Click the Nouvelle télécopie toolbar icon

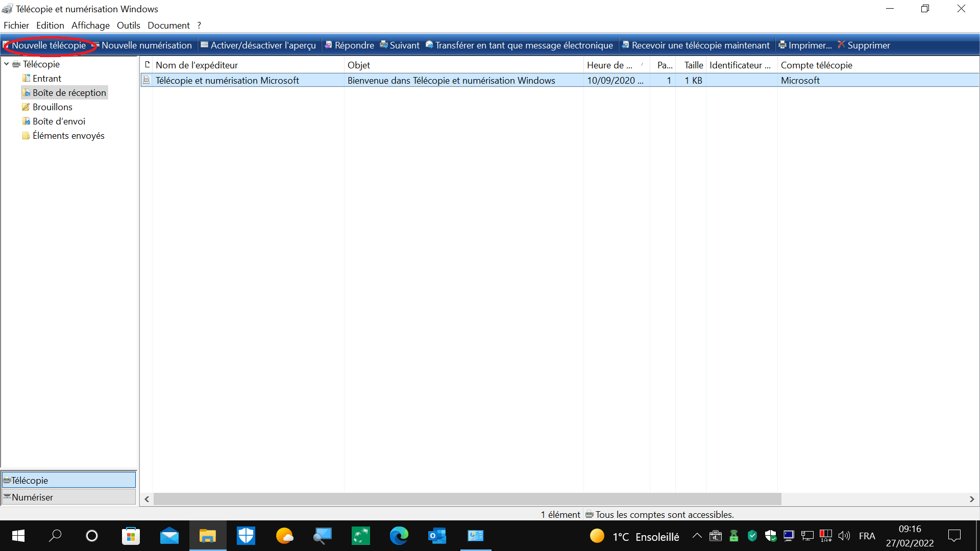[x=7, y=45]
